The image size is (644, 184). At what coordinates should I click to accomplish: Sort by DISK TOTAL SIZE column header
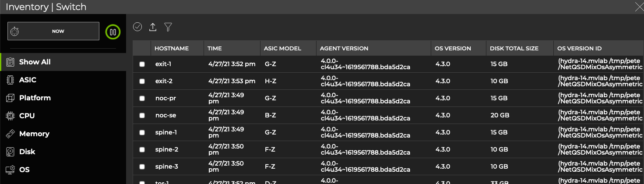[x=514, y=48]
